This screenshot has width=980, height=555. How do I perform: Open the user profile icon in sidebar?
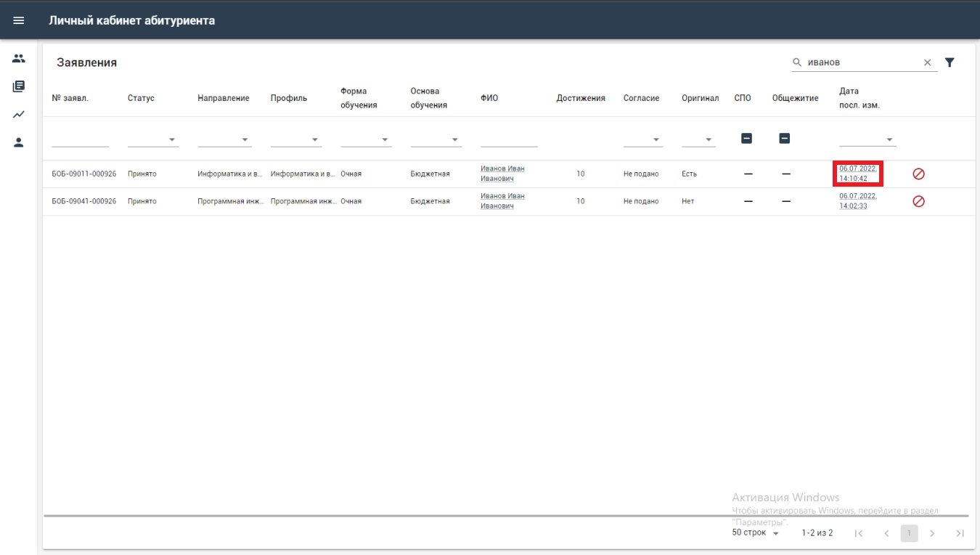pos(19,142)
